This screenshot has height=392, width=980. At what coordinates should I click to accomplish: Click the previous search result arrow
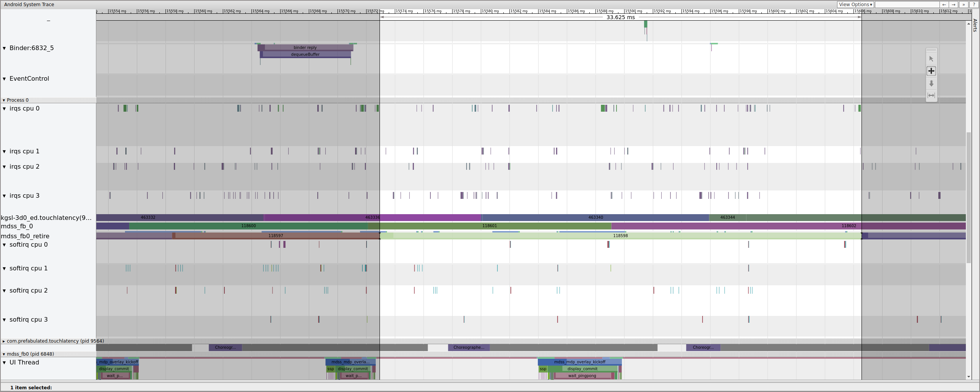pos(944,5)
